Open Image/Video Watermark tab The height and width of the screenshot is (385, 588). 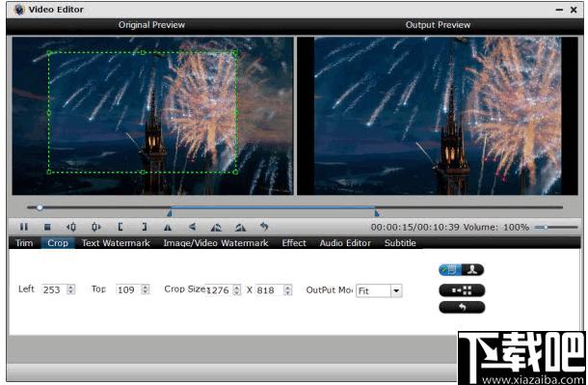216,243
